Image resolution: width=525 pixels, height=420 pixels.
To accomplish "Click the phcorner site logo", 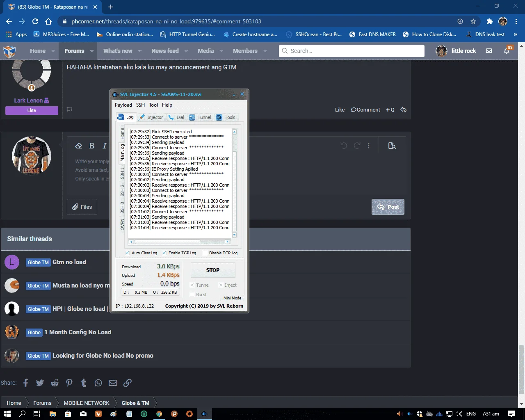I will [9, 51].
